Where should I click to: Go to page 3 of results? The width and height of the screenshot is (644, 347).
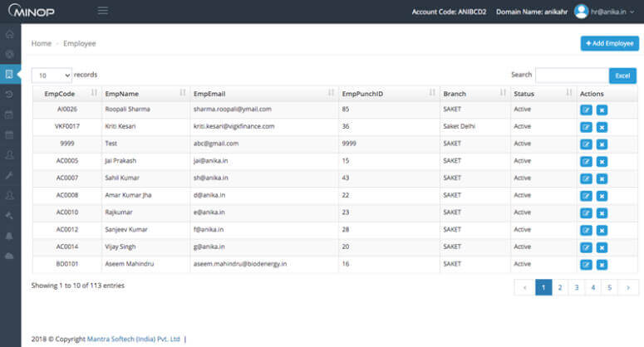point(577,287)
